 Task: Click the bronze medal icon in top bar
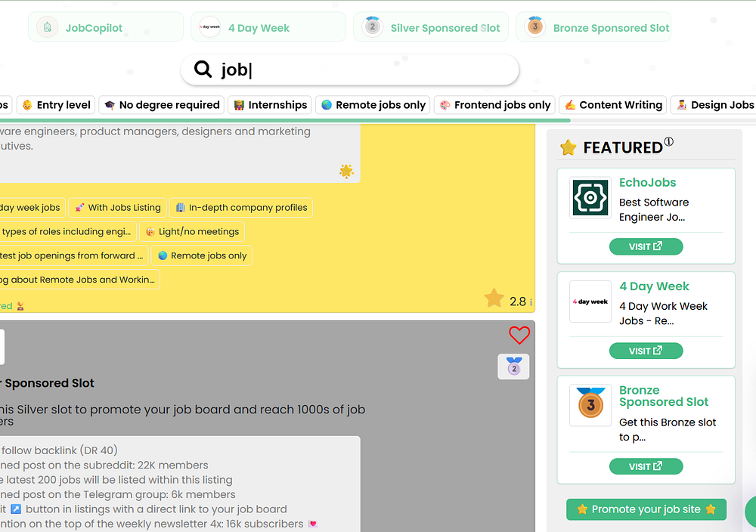coord(534,26)
